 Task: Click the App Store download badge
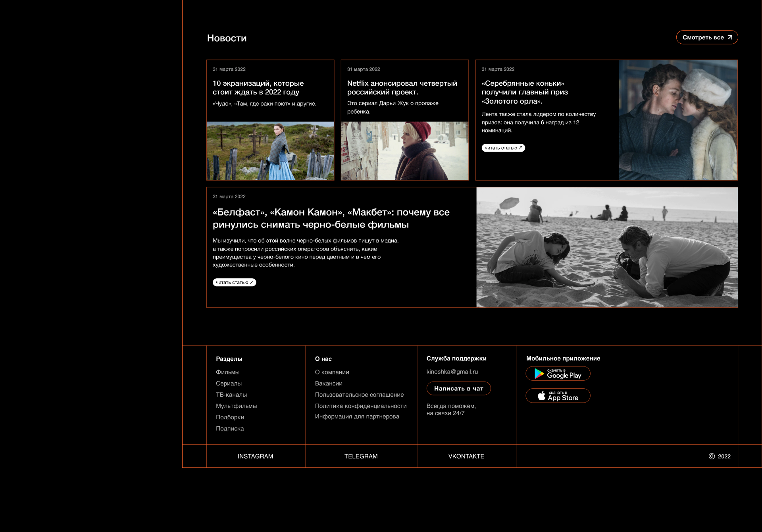(558, 396)
